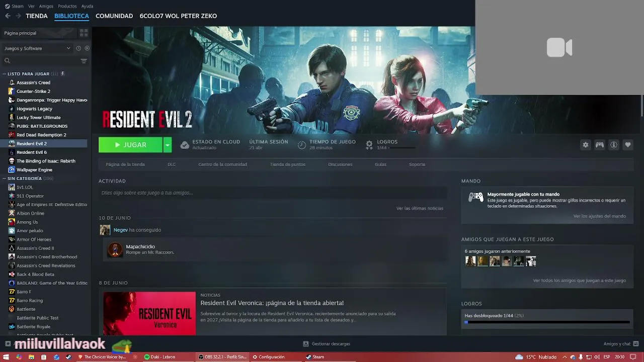
Task: Click The Binding of Isaac icon
Action: (12, 161)
